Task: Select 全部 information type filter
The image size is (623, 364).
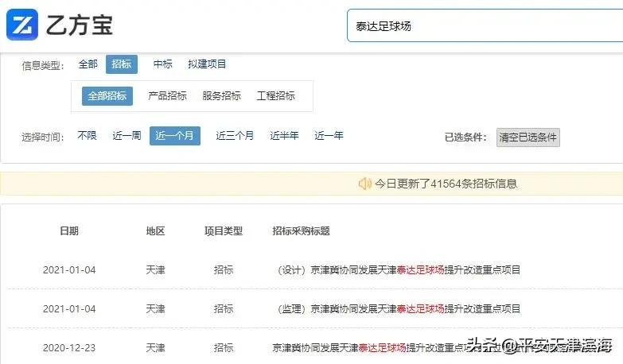Action: 88,64
